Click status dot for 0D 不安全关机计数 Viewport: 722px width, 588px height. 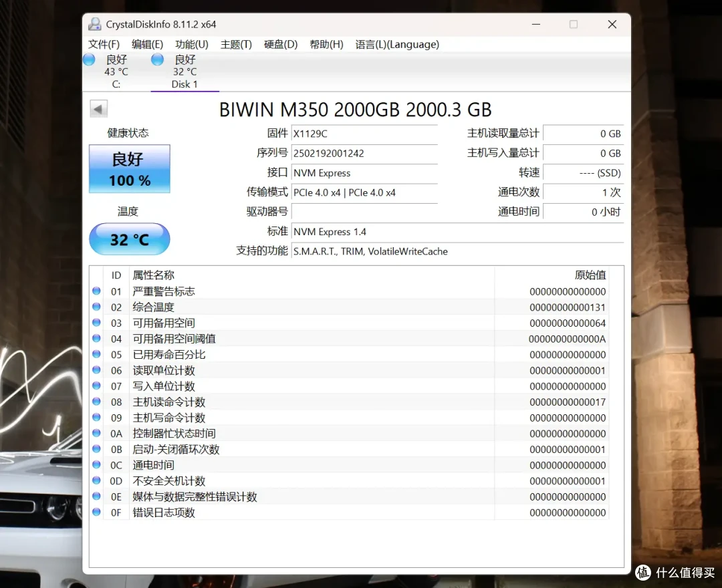[x=96, y=480]
